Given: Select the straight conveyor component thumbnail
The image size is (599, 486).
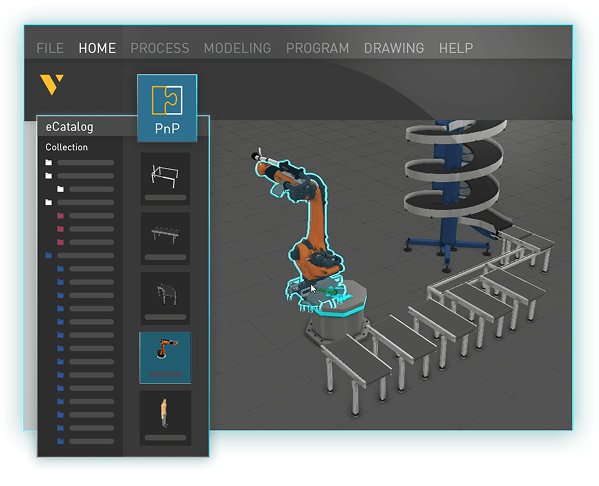Looking at the screenshot, I should coord(165,238).
